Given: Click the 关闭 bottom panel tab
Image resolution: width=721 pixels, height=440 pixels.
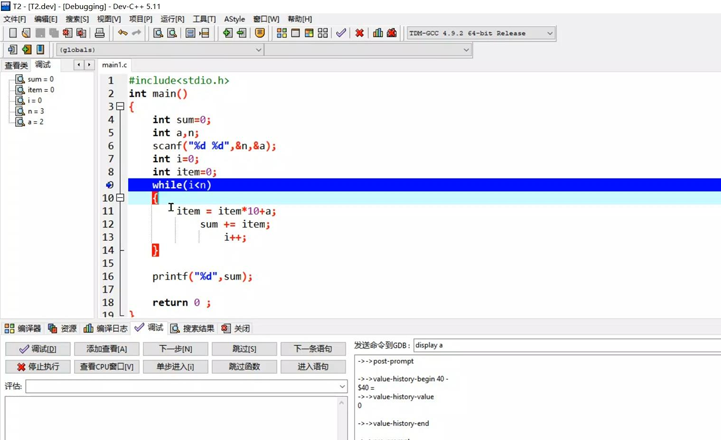Looking at the screenshot, I should pos(236,328).
